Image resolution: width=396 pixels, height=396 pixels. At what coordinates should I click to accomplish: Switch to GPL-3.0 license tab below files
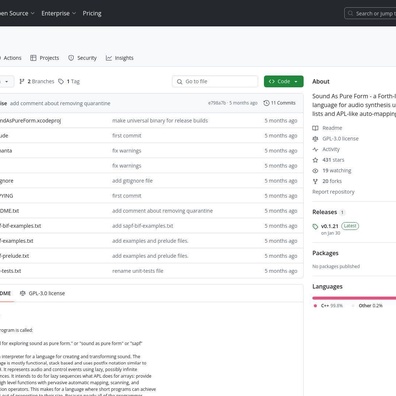click(42, 293)
